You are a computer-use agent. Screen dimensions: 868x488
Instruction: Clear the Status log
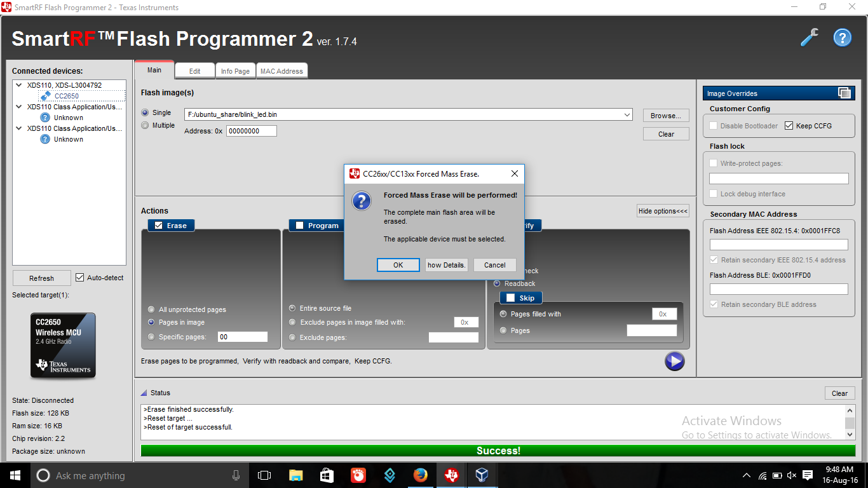click(839, 393)
